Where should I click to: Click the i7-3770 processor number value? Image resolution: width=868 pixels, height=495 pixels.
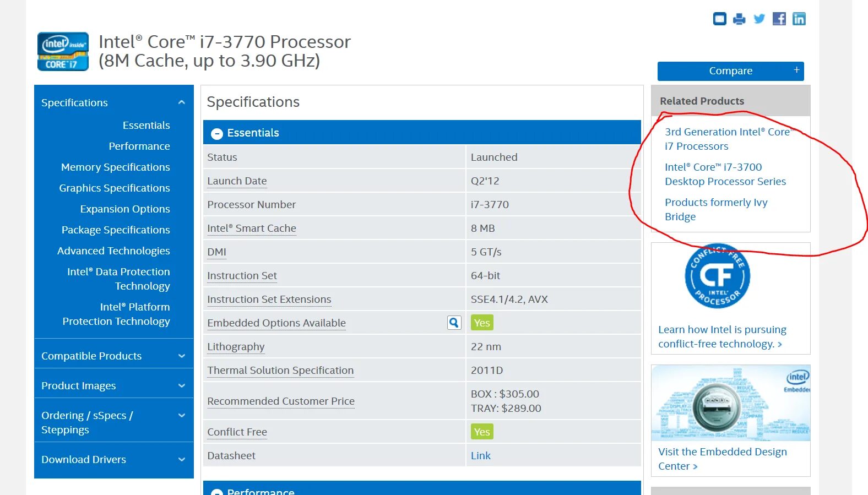[490, 205]
